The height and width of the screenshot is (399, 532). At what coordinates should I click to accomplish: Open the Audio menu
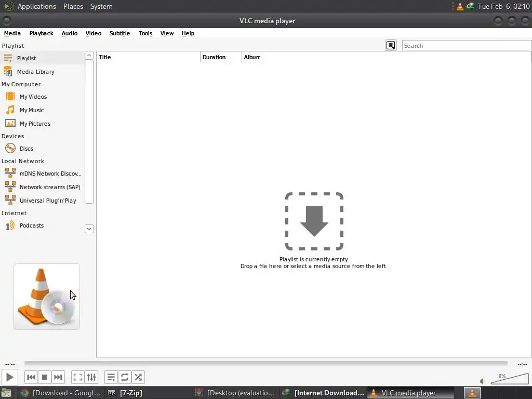tap(70, 33)
